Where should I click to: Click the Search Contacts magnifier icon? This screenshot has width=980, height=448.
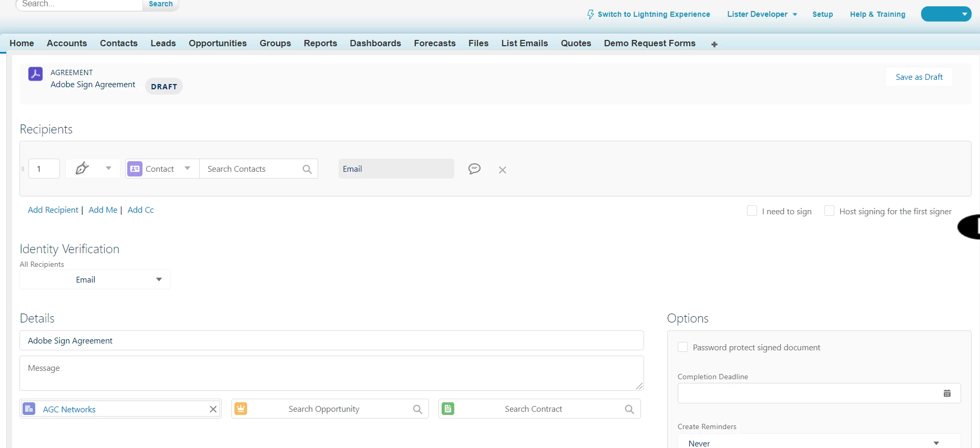pyautogui.click(x=308, y=169)
